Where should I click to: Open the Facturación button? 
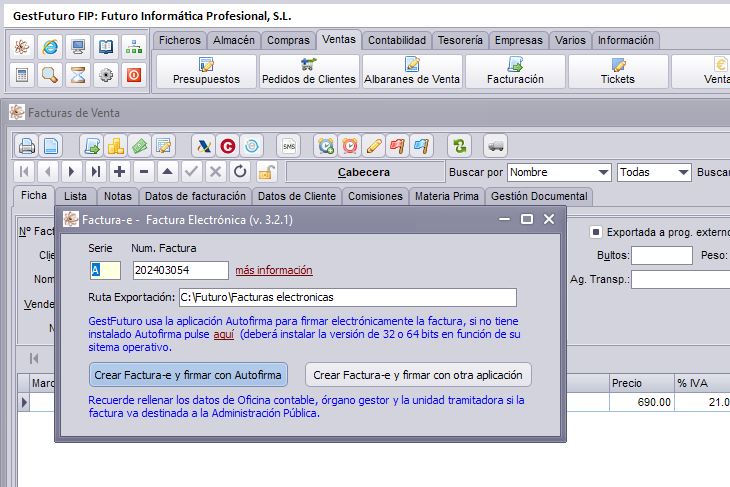pyautogui.click(x=515, y=71)
